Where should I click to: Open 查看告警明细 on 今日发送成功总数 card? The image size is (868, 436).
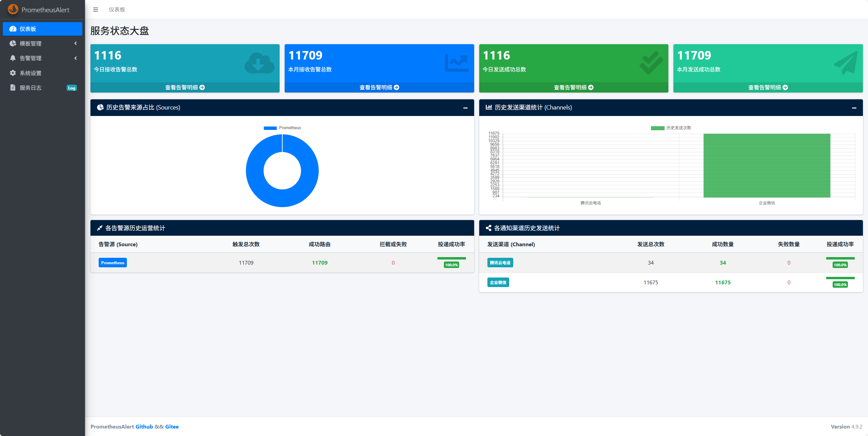[x=574, y=87]
